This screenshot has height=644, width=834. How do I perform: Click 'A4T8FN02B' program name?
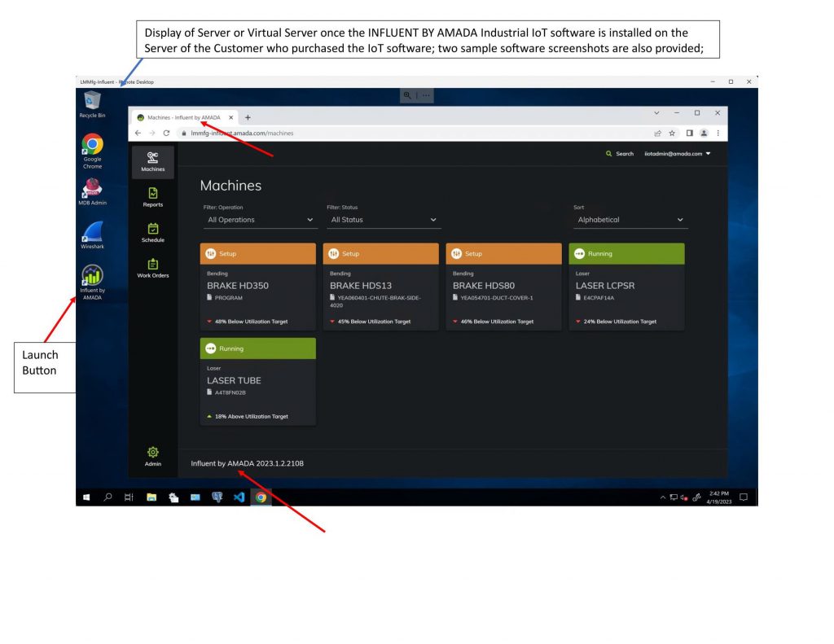coord(230,392)
